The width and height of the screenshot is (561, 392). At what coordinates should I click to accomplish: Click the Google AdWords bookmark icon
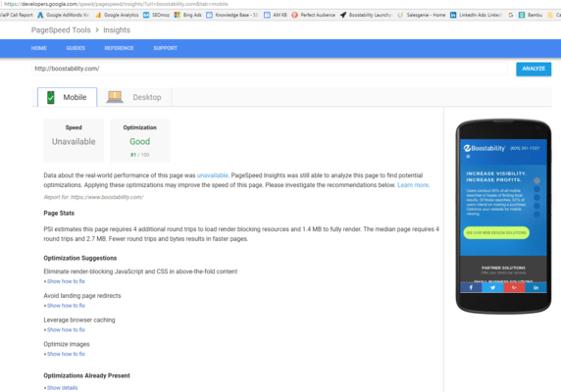tap(40, 15)
